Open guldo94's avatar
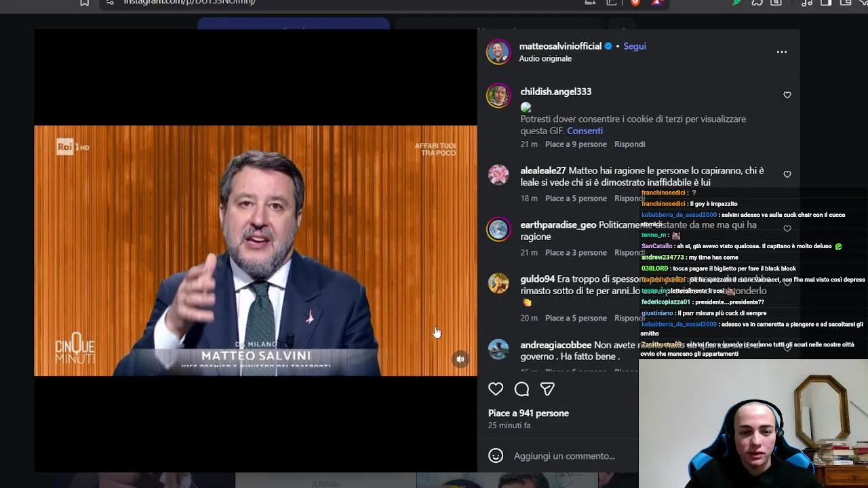The height and width of the screenshot is (488, 868). tap(498, 283)
